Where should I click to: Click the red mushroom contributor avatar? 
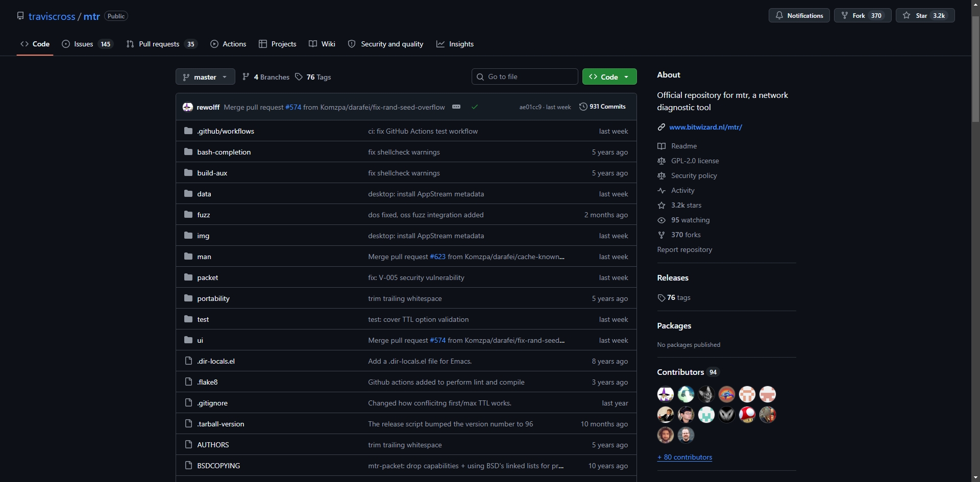747,415
